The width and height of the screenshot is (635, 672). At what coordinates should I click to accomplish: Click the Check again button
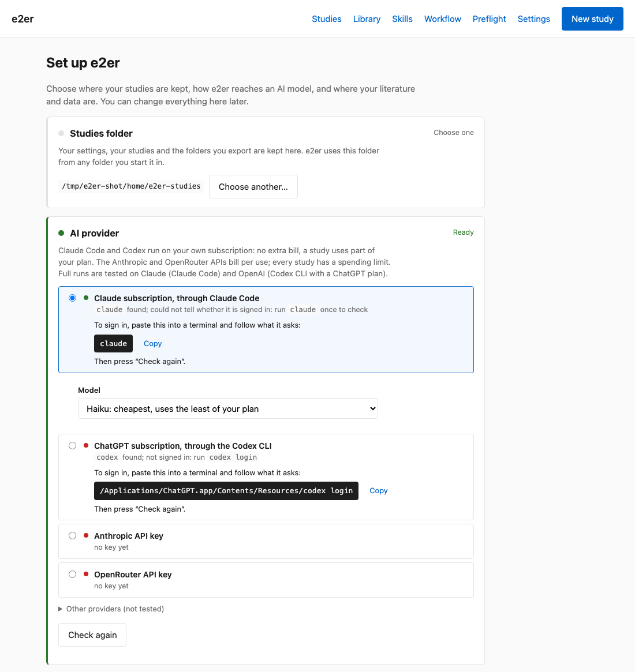(92, 635)
